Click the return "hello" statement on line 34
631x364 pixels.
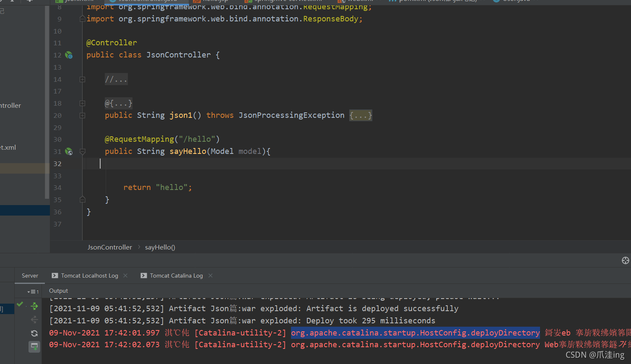[x=158, y=187]
